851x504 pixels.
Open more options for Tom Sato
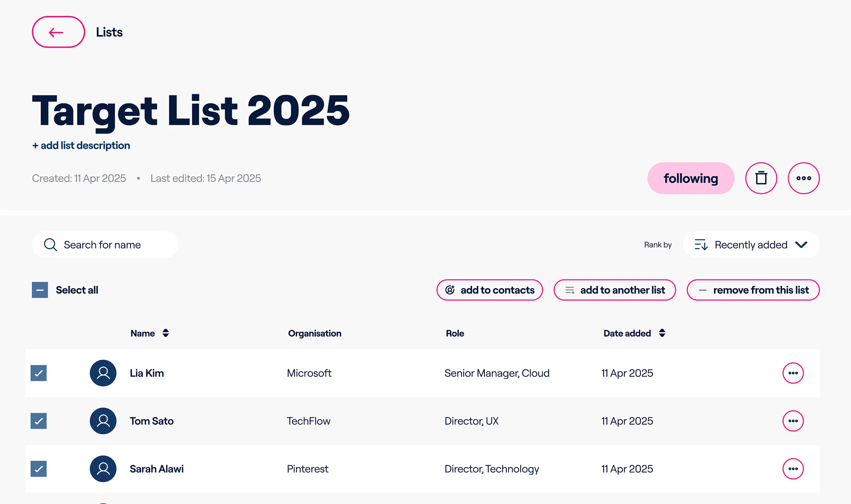click(x=793, y=421)
